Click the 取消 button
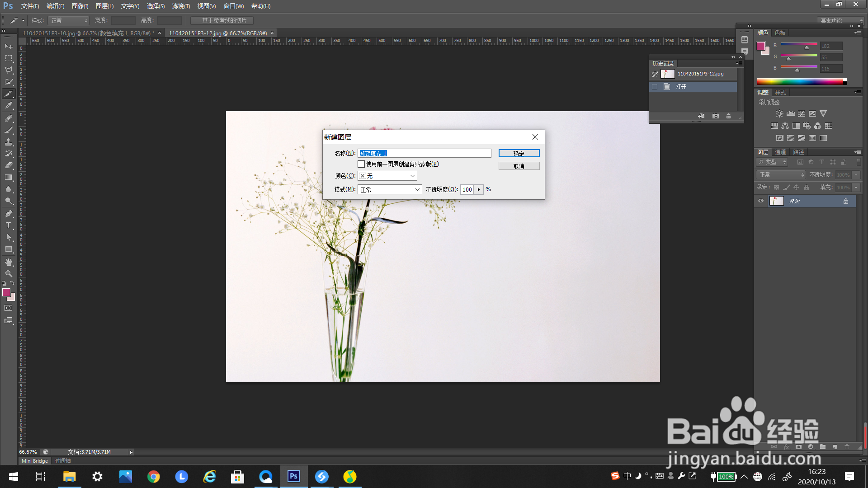The width and height of the screenshot is (868, 488). [519, 166]
